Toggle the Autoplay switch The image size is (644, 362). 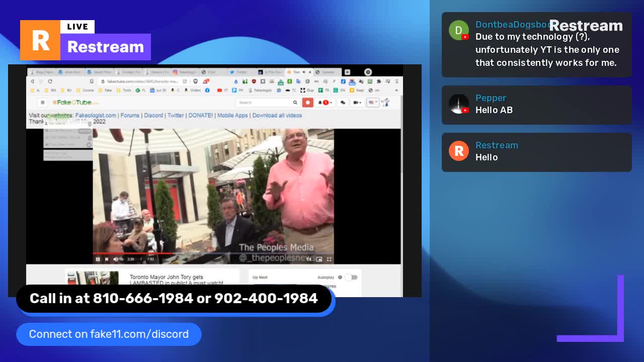pos(351,277)
